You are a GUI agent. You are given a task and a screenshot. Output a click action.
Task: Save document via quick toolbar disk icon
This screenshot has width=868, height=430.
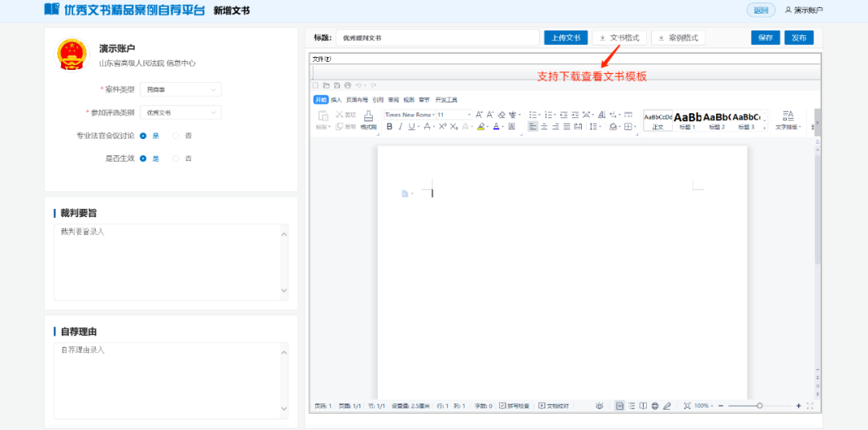[x=337, y=85]
